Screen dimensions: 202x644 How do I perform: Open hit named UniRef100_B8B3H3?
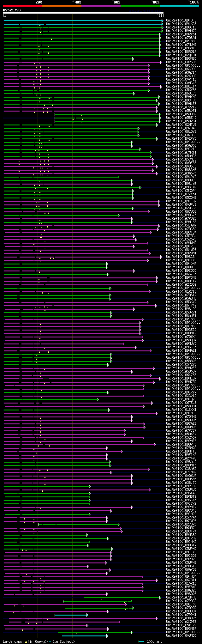pos(181,170)
